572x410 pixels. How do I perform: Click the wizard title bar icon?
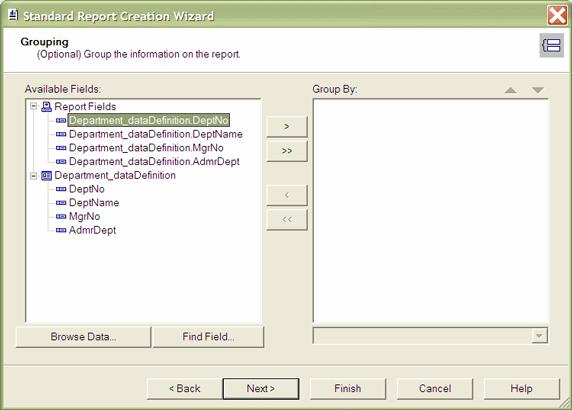click(13, 15)
